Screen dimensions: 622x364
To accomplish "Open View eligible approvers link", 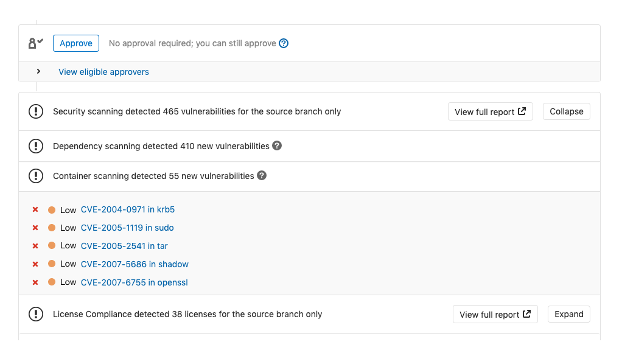I will point(103,72).
